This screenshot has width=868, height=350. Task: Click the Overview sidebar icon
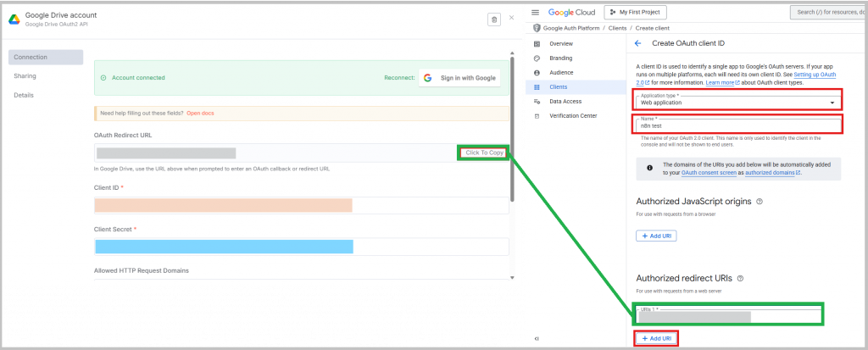pos(537,44)
